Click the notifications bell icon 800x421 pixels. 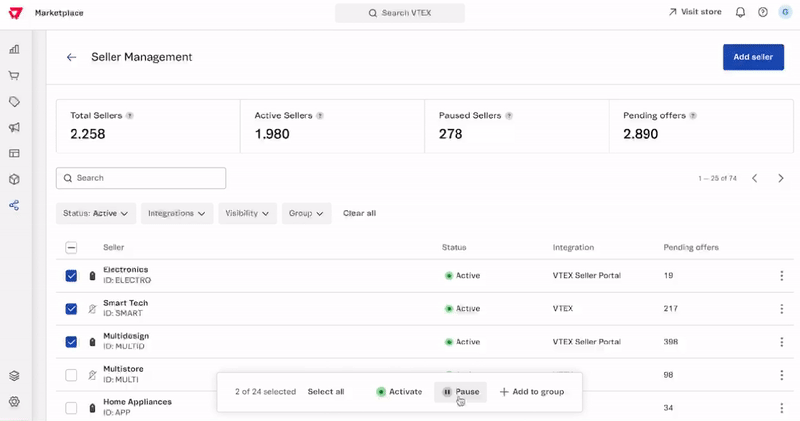click(x=740, y=13)
